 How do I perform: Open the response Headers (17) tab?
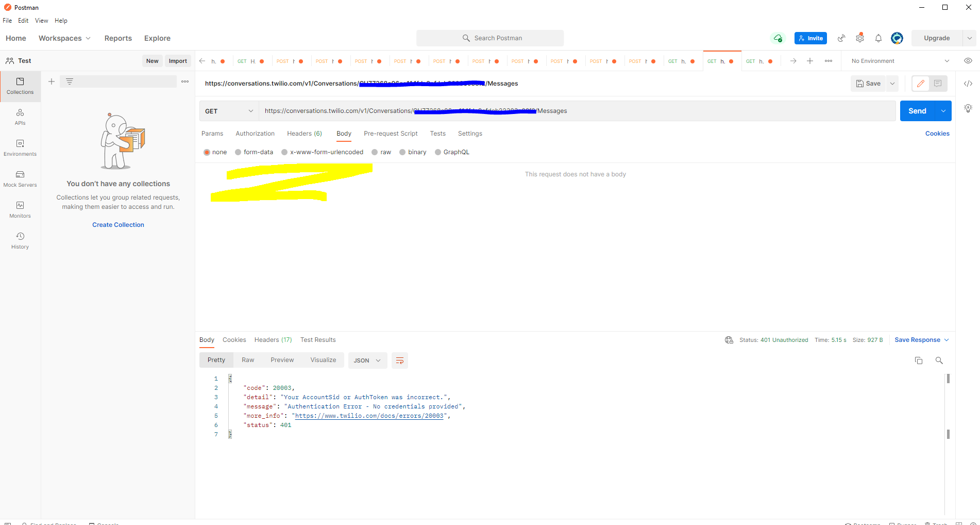[273, 340]
